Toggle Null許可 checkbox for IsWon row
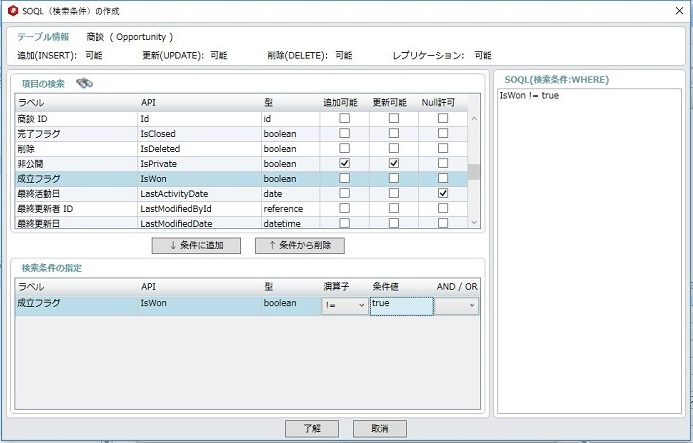 [443, 178]
